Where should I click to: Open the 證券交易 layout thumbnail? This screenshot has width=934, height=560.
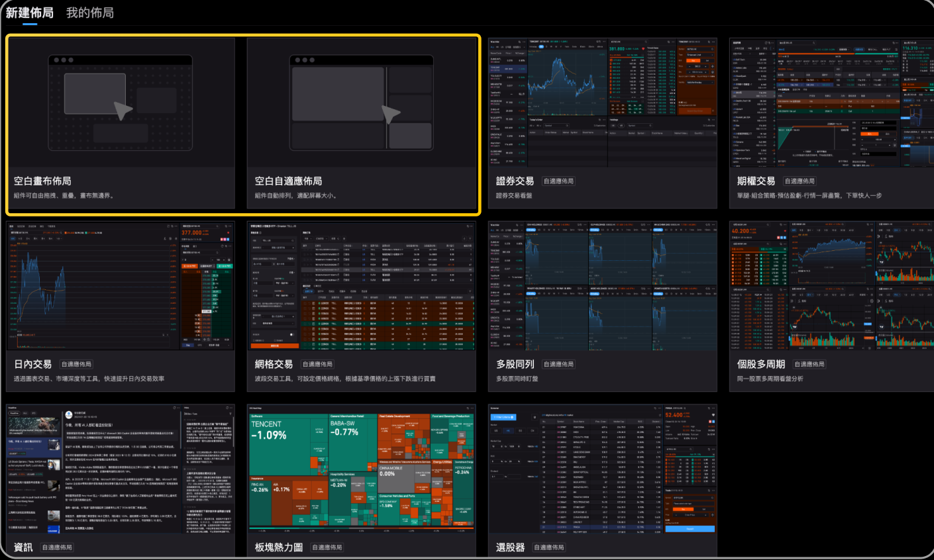point(602,103)
